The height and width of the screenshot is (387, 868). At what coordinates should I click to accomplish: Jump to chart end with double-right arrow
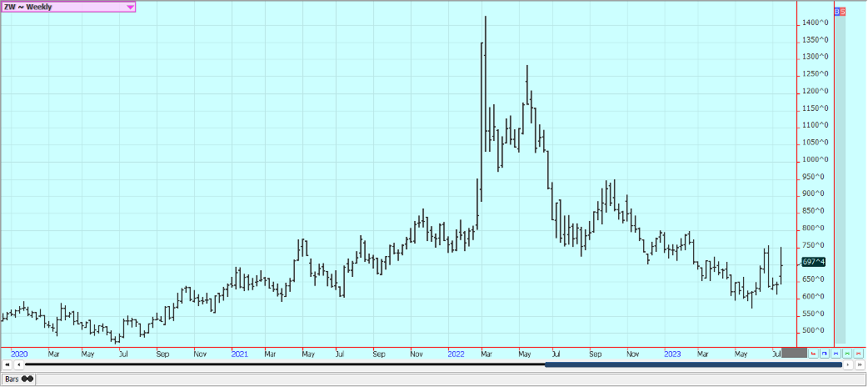(x=860, y=364)
